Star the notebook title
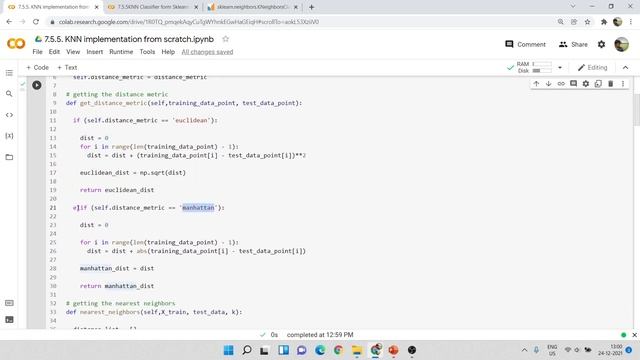Viewport: 640px width, 360px height. 225,39
